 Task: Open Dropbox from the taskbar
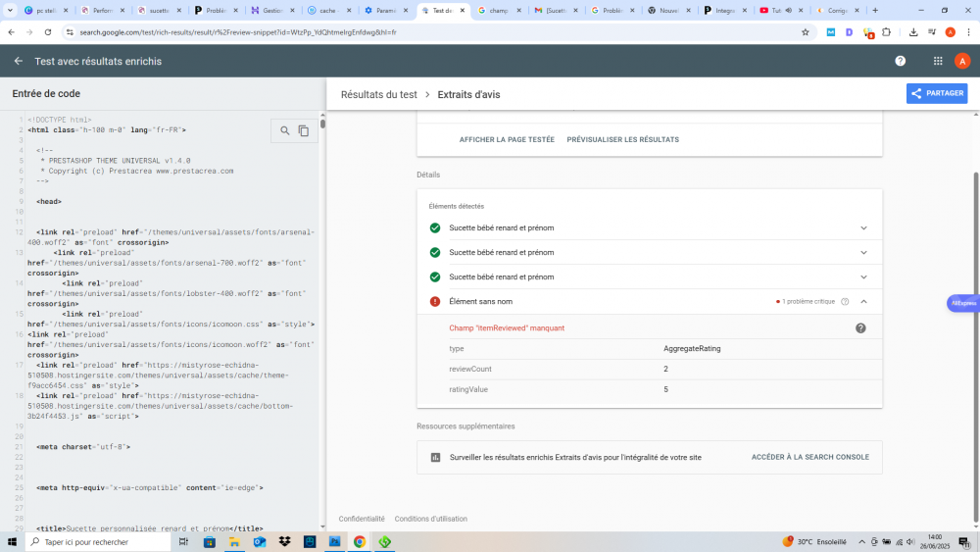click(284, 542)
